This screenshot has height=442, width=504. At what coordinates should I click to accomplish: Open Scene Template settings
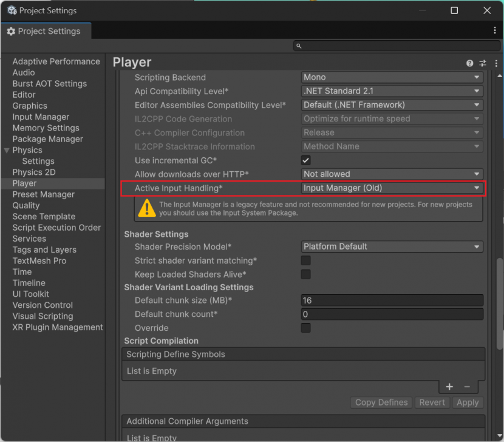click(44, 217)
